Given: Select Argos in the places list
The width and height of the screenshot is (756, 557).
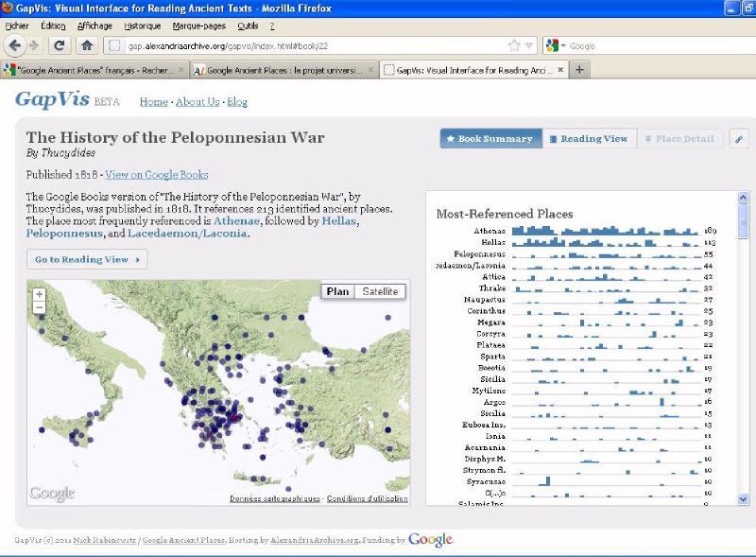Looking at the screenshot, I should [x=494, y=402].
